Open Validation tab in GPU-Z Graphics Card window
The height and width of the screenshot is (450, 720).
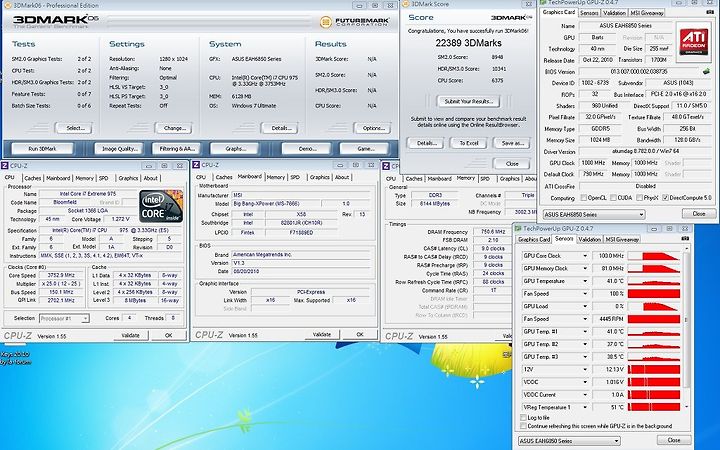(x=614, y=13)
